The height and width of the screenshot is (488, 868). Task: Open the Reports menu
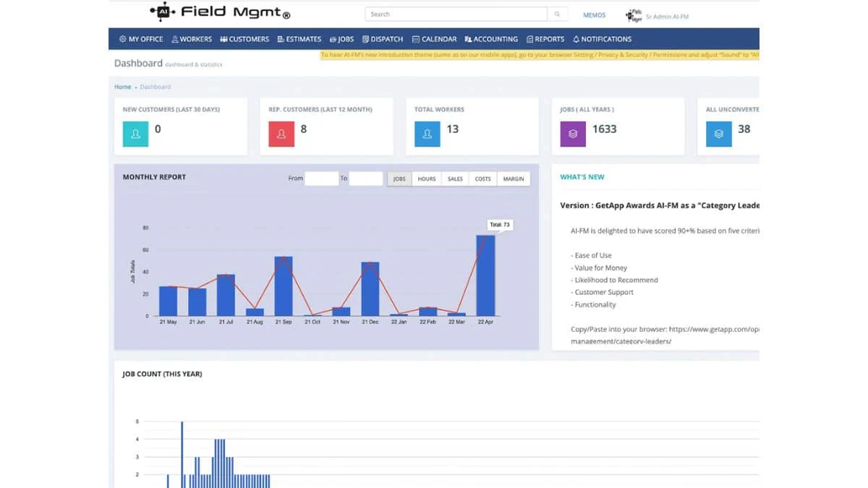tap(545, 39)
